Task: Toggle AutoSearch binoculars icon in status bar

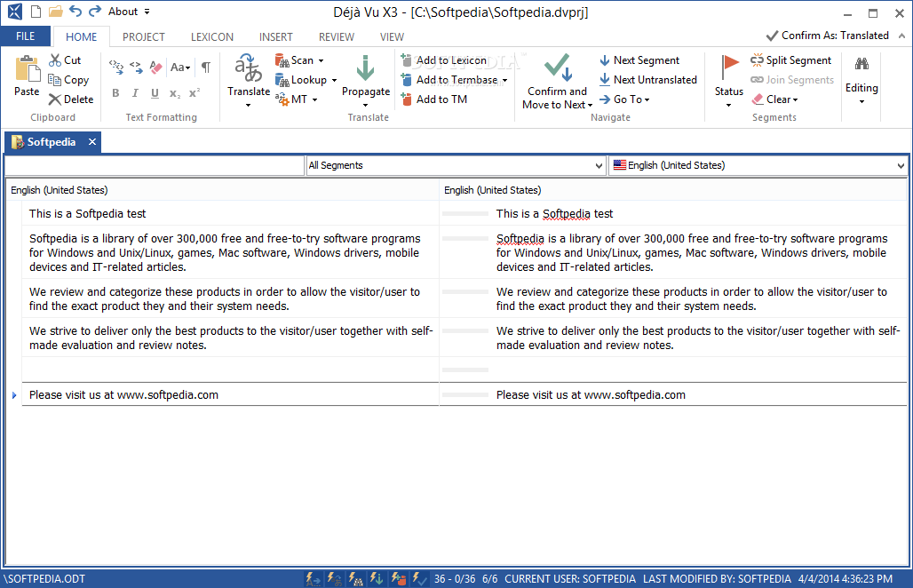Action: (356, 579)
